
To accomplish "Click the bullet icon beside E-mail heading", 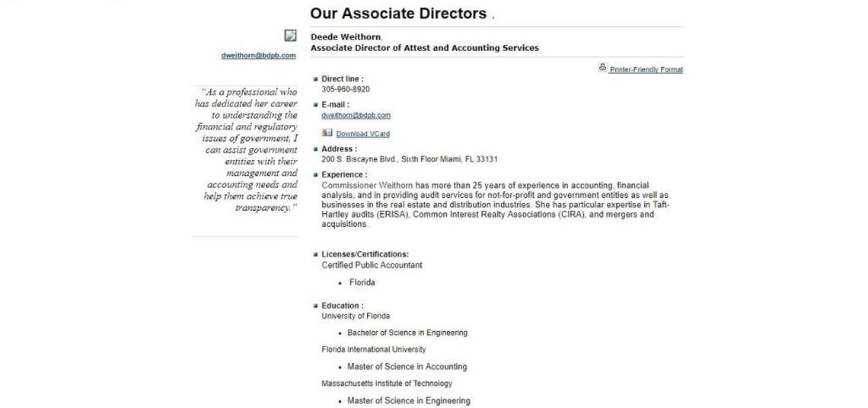I will click(316, 104).
